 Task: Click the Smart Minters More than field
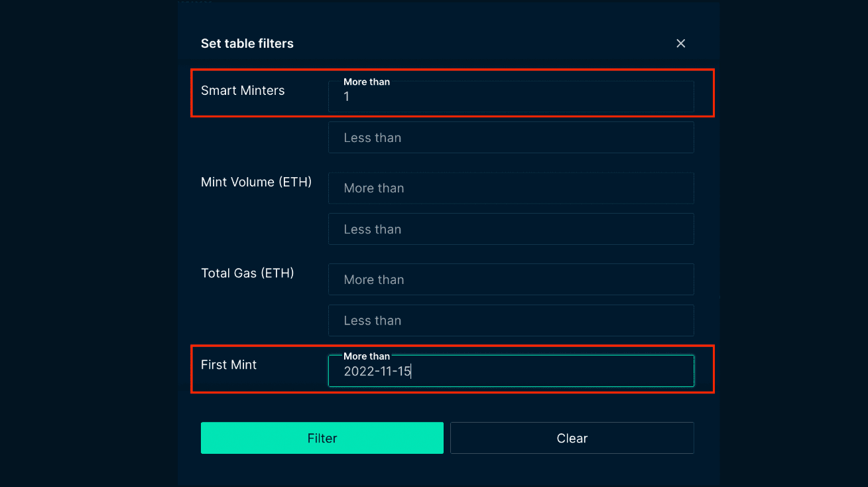click(511, 96)
